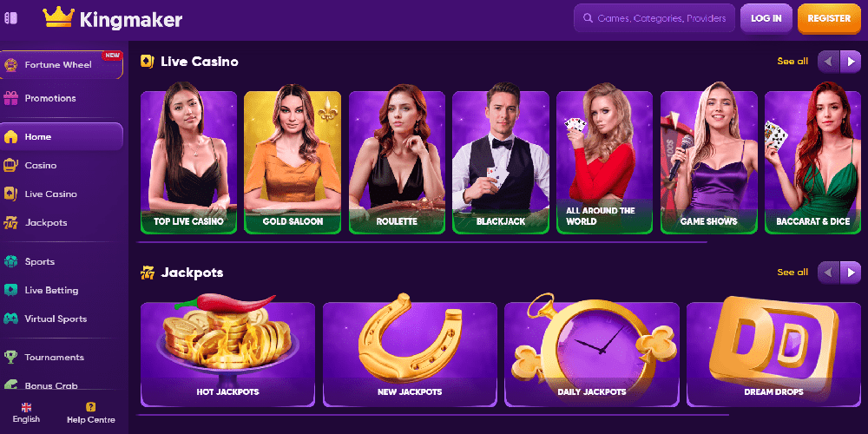Show next Jackpots items arrow
Screen dimensions: 868x434
[x=851, y=273]
